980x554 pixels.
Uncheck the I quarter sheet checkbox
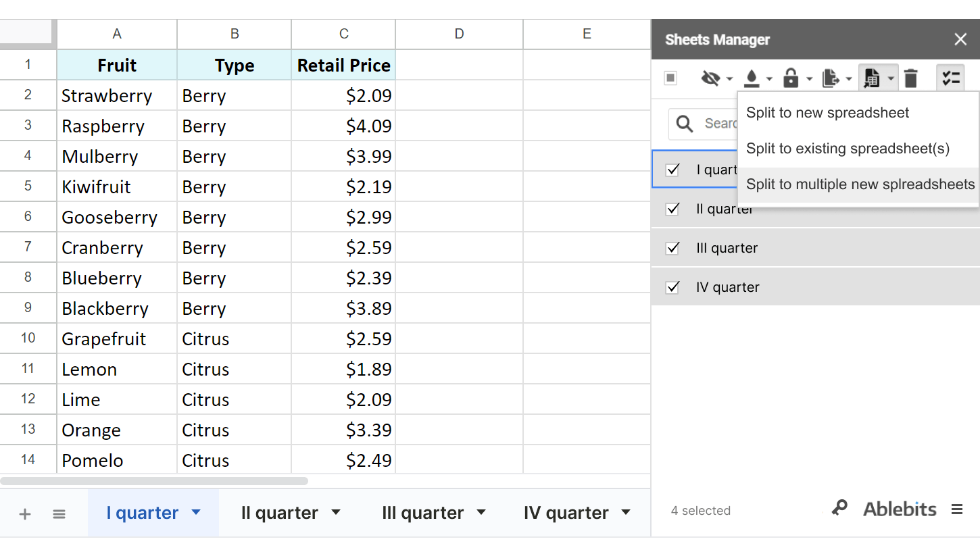click(672, 170)
